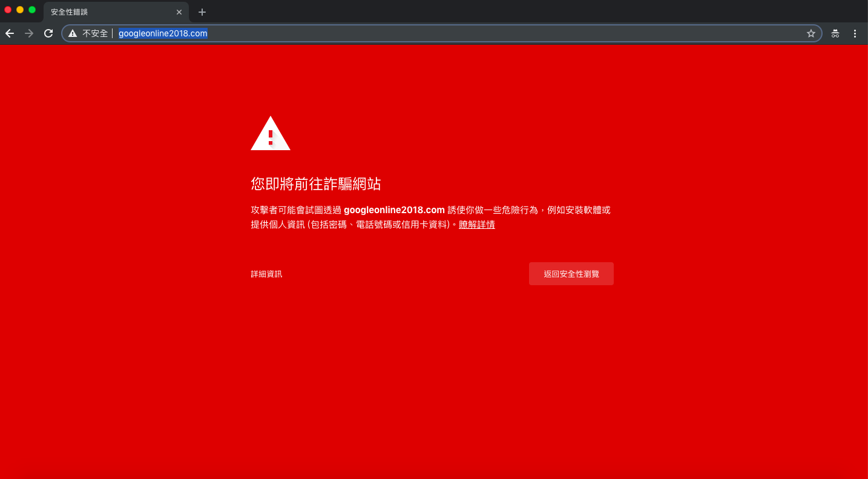Close the 安全性錯誤 tab
Screen dimensions: 868x479
click(179, 12)
